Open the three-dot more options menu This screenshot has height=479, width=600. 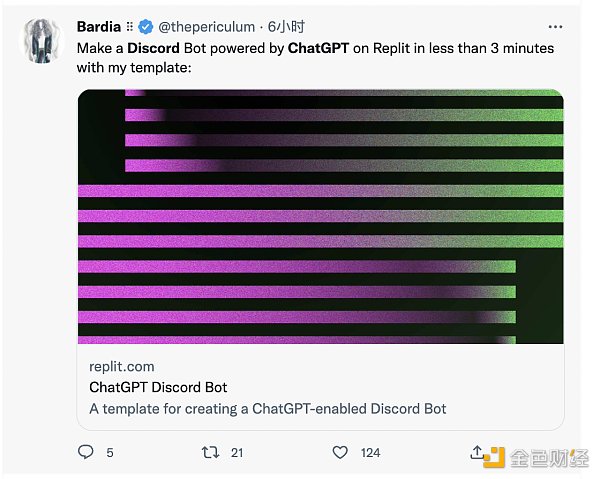point(555,27)
